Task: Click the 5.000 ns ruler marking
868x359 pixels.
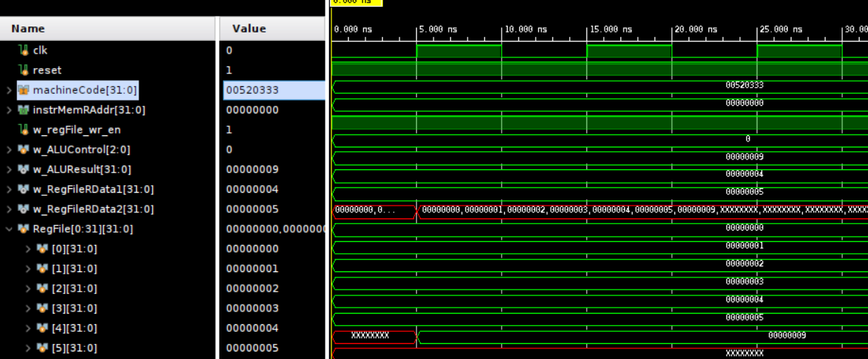Action: (x=438, y=29)
